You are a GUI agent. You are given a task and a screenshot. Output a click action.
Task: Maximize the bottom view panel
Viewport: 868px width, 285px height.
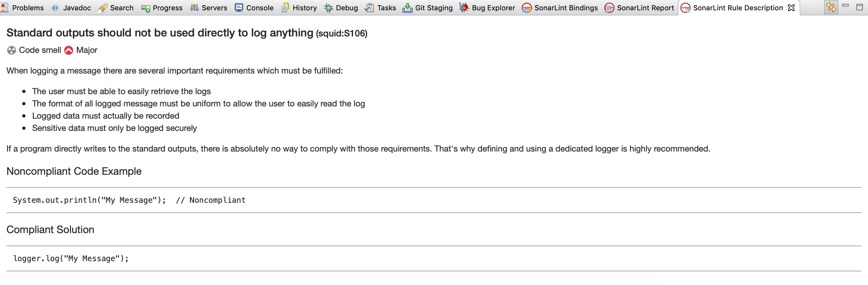[x=860, y=7]
